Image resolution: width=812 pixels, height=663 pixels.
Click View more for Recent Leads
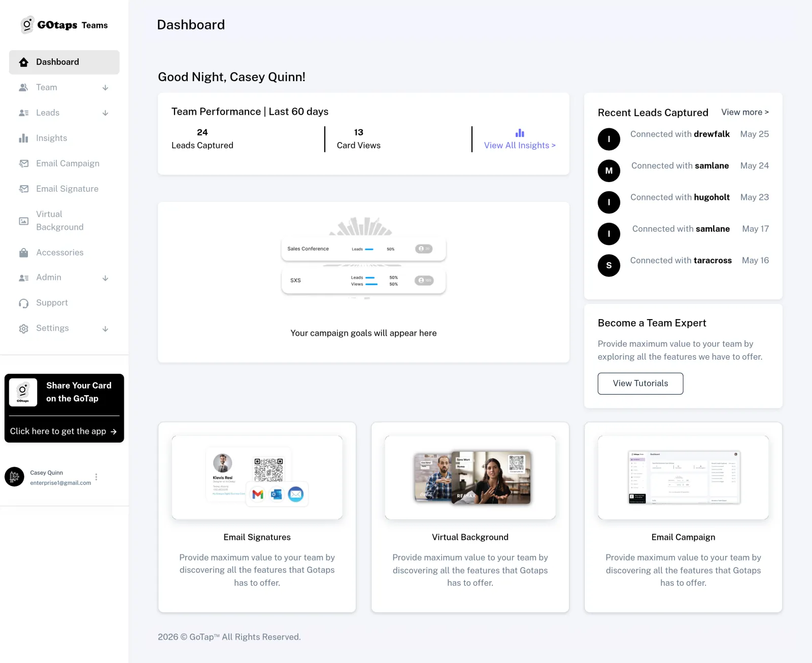click(745, 112)
